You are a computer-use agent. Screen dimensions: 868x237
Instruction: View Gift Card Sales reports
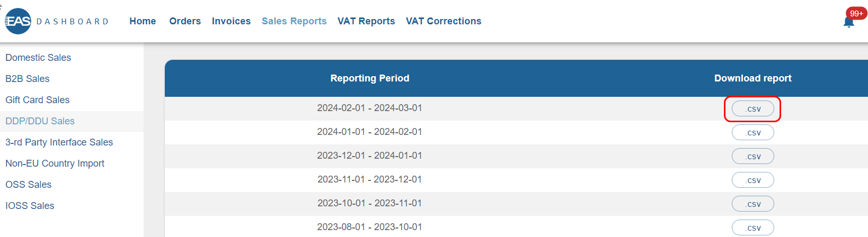click(38, 100)
